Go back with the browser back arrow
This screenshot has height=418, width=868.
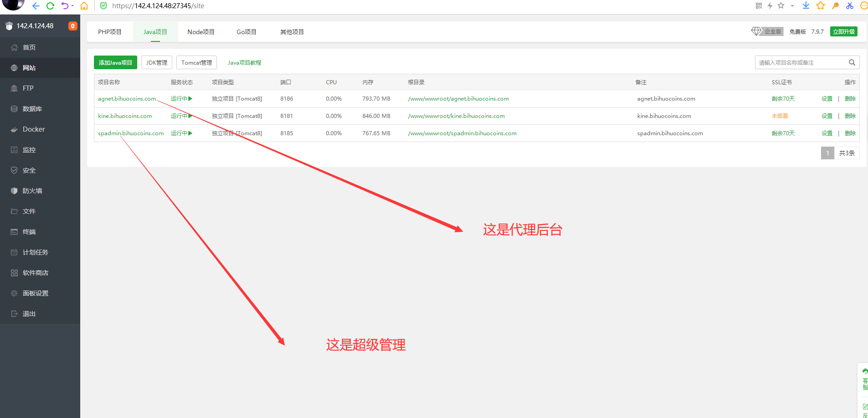36,6
